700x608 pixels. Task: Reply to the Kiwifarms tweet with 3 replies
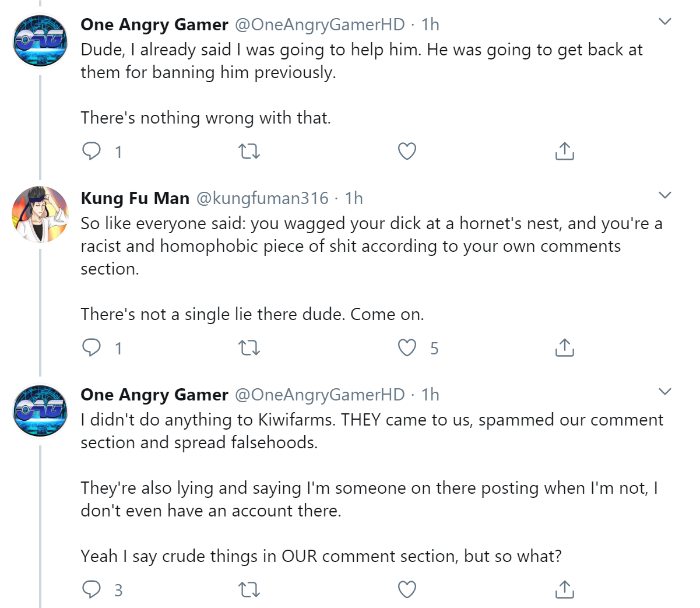click(92, 590)
